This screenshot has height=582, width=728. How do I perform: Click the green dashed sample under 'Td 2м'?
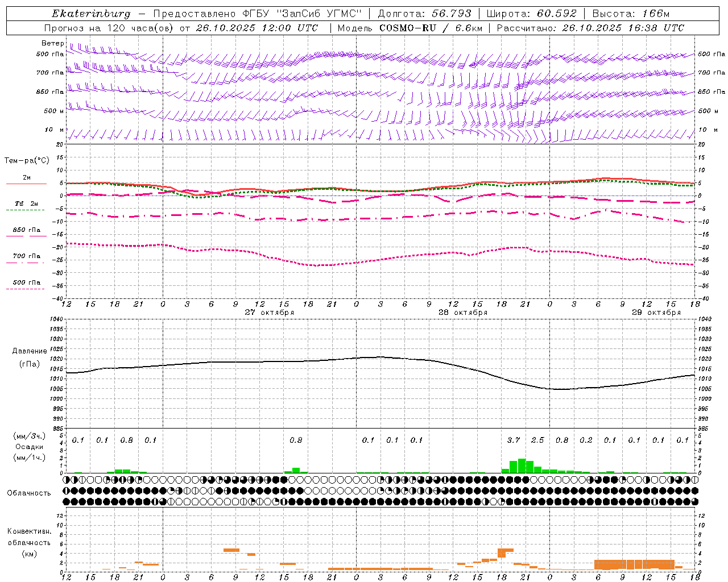26,210
